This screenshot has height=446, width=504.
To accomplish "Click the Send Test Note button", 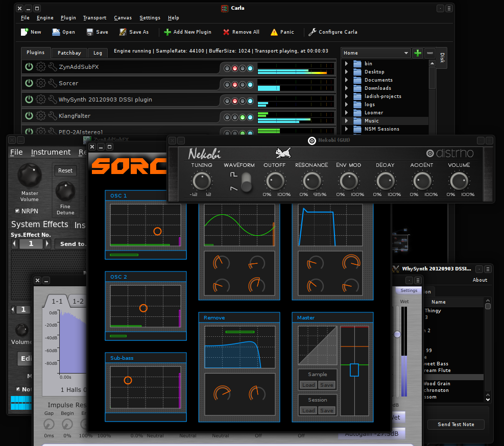I will click(455, 425).
